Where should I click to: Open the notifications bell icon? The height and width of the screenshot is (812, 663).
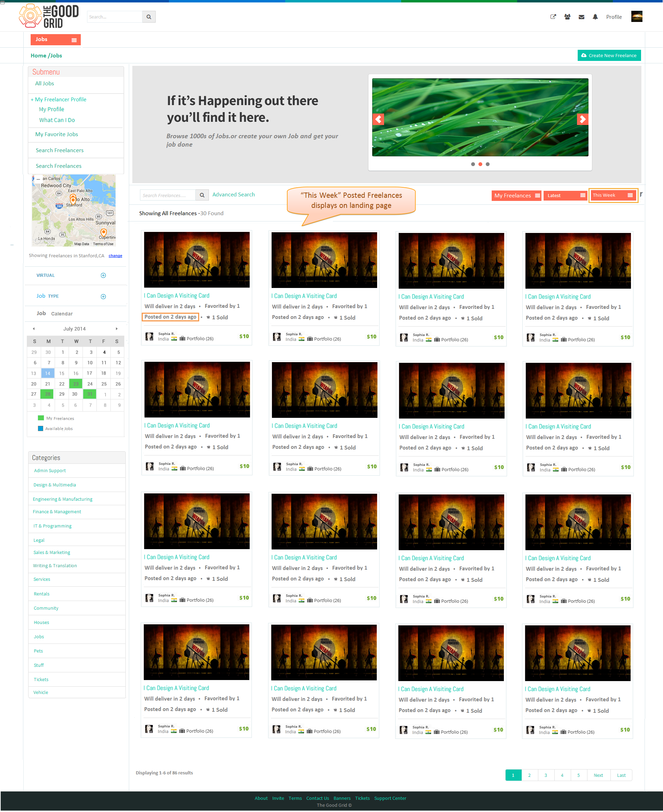[595, 17]
